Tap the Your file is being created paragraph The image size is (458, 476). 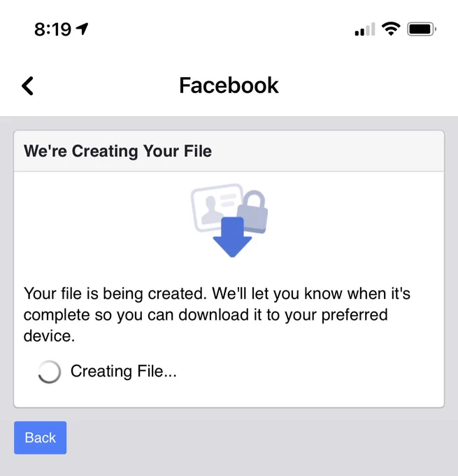click(x=217, y=315)
